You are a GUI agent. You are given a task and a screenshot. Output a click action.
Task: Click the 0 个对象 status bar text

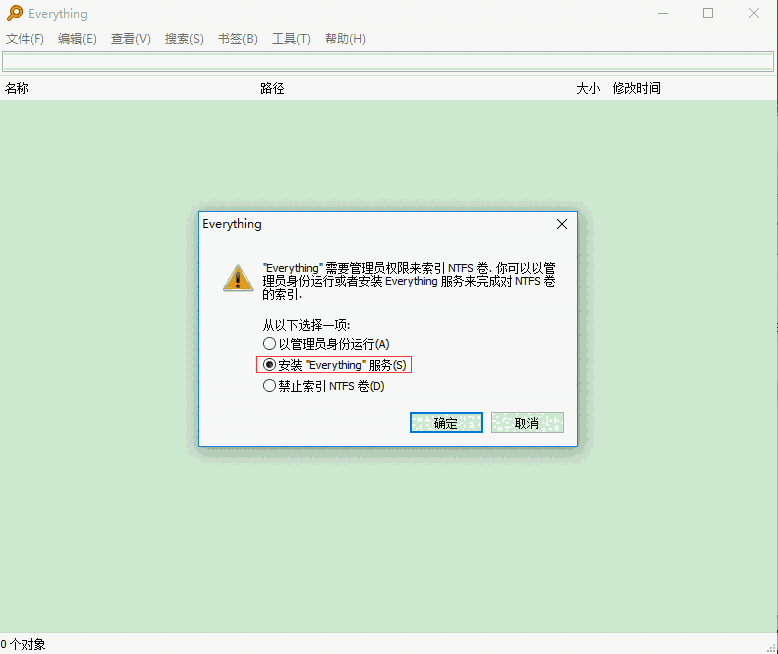click(x=23, y=644)
